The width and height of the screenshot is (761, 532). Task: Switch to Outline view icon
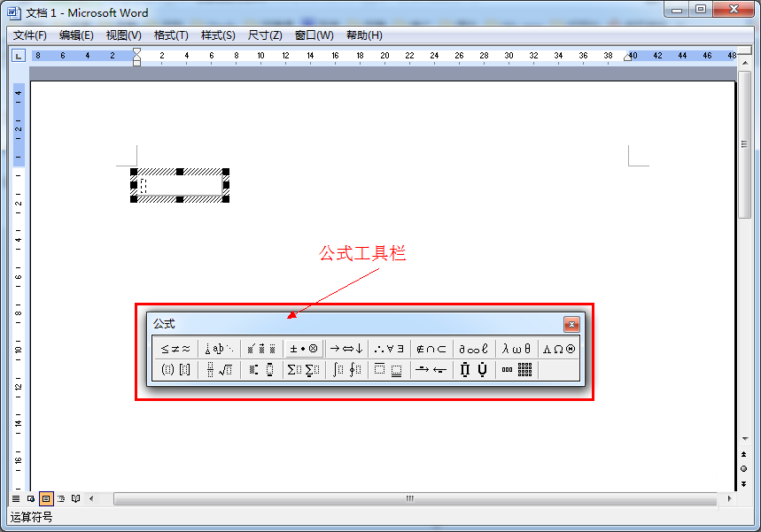[x=61, y=498]
